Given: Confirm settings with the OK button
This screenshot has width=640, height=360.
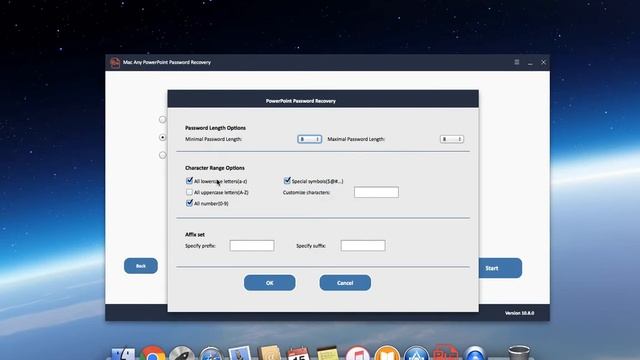Looking at the screenshot, I should tap(269, 282).
